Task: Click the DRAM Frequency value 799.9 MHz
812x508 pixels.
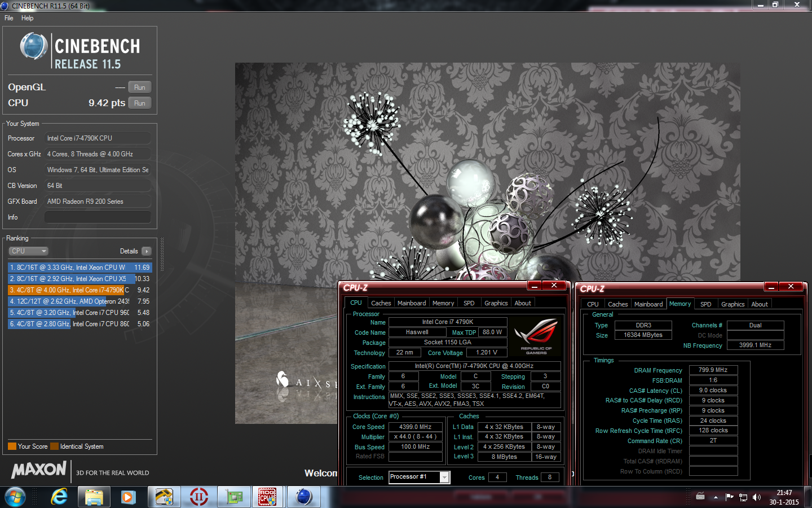Action: (x=713, y=370)
